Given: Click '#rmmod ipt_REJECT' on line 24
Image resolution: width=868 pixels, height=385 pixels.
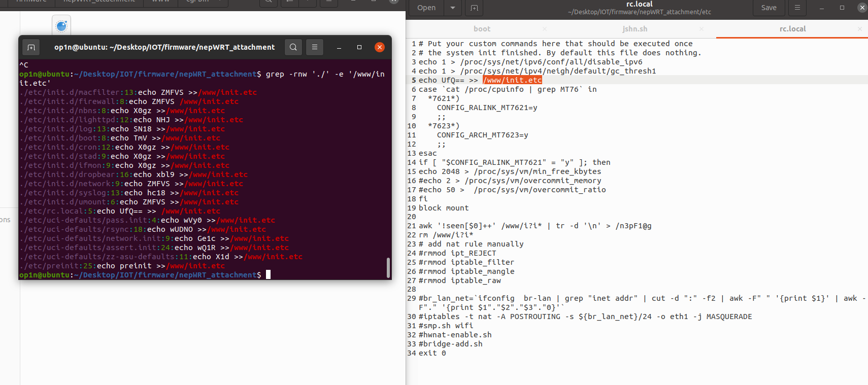Looking at the screenshot, I should point(457,253).
